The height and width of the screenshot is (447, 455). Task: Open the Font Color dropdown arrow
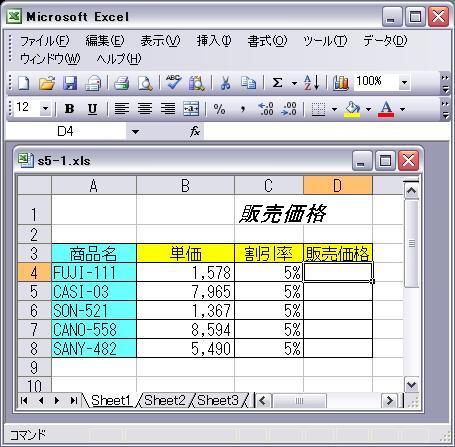click(x=402, y=109)
